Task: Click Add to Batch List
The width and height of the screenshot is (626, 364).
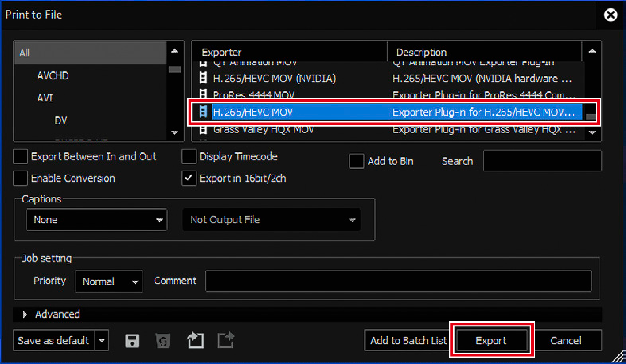Action: 408,341
